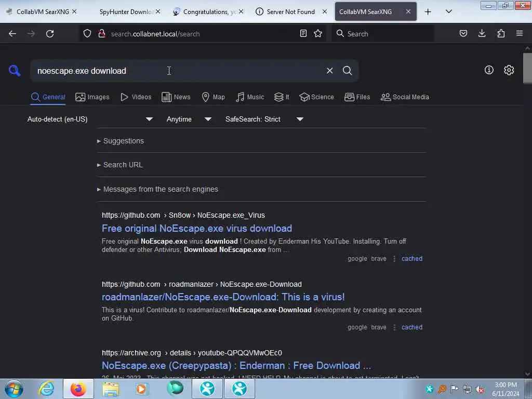Switch to the Social Media category

tap(405, 97)
